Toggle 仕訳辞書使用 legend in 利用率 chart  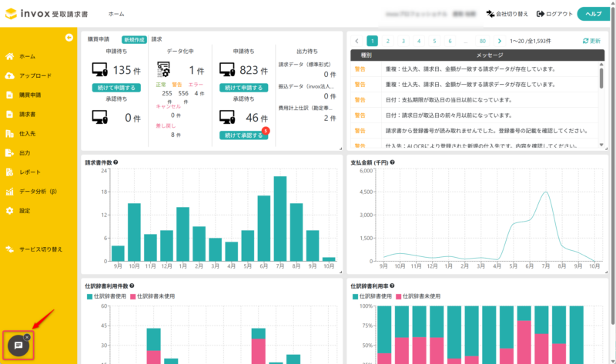(x=372, y=296)
